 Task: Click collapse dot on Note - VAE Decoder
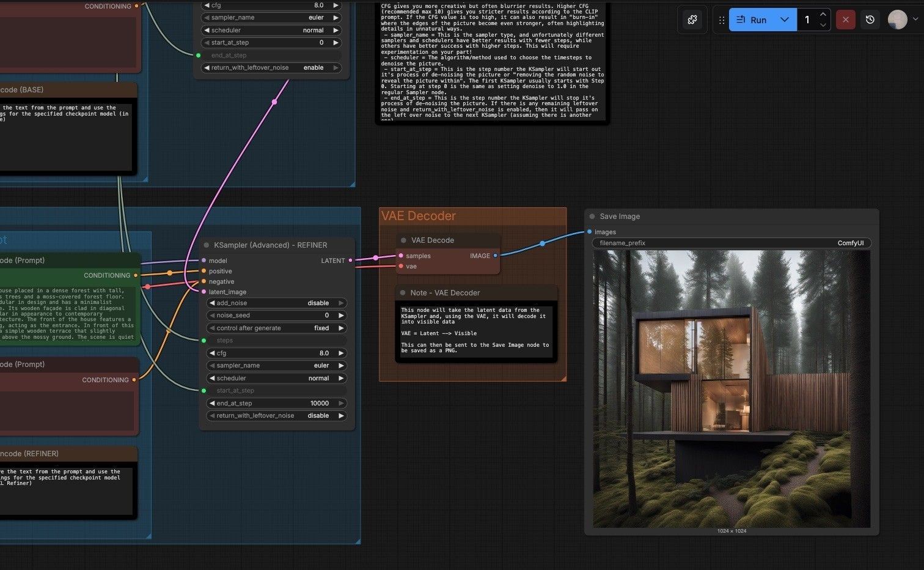tap(403, 293)
